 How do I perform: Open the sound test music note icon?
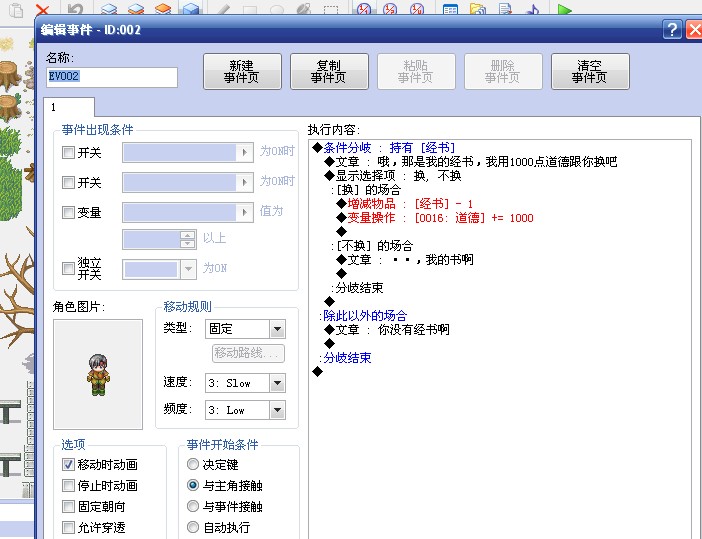tap(533, 9)
